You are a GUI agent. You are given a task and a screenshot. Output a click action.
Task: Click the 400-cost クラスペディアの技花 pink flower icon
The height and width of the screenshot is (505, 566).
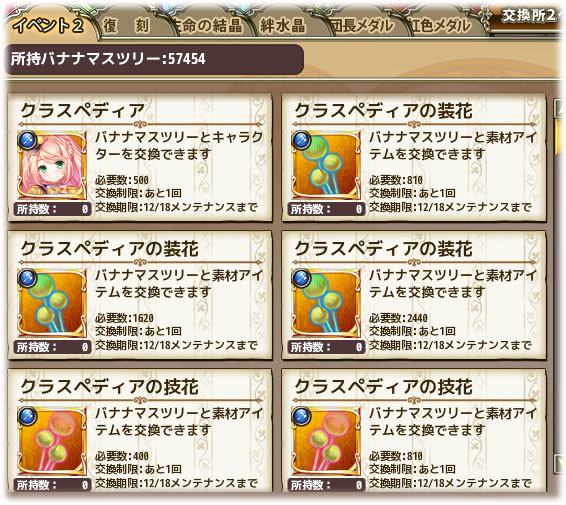[52, 441]
